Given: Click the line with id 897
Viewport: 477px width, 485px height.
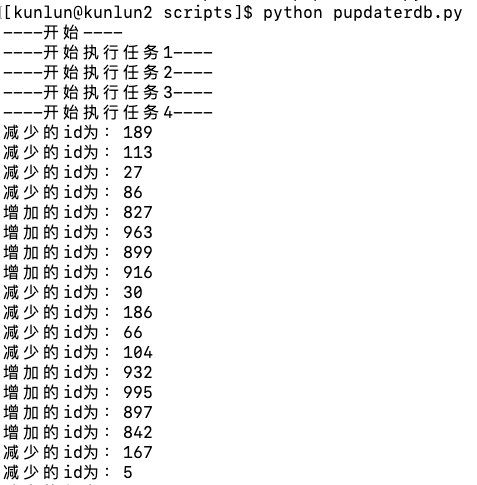Looking at the screenshot, I should coord(78,413).
